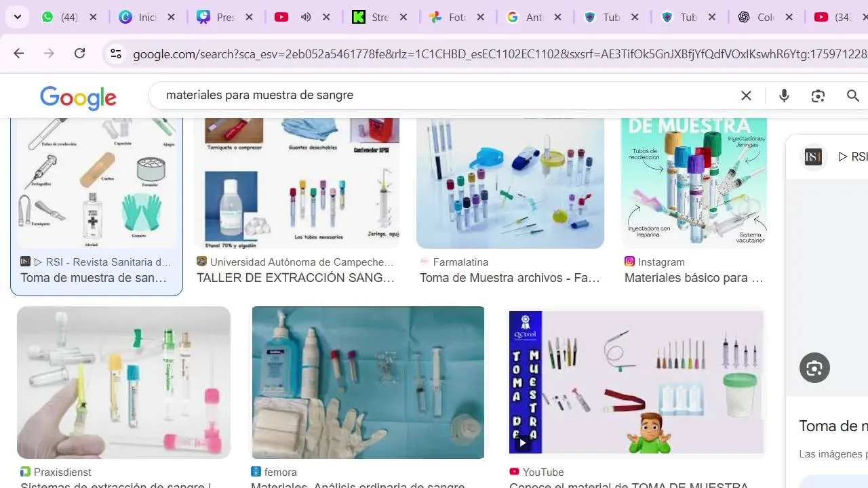Open 'Toma de Muestra archivos - Fa...' link
This screenshot has height=488, width=868.
pos(510,278)
